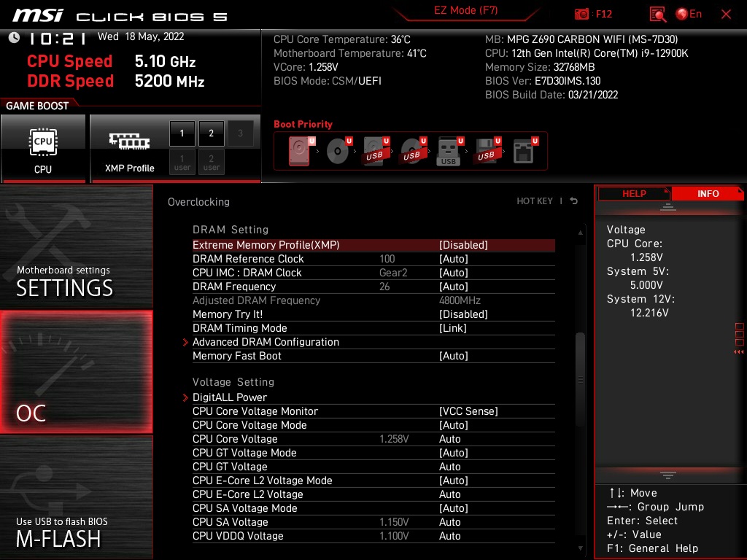This screenshot has width=747, height=560.
Task: Change CPU Core Voltage Mode value
Action: point(373,425)
